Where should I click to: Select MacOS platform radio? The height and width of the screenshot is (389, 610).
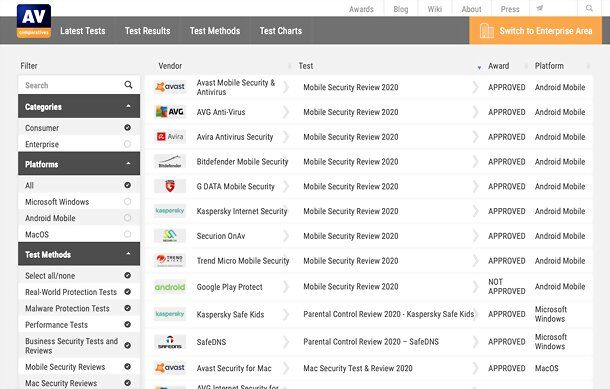tap(127, 234)
